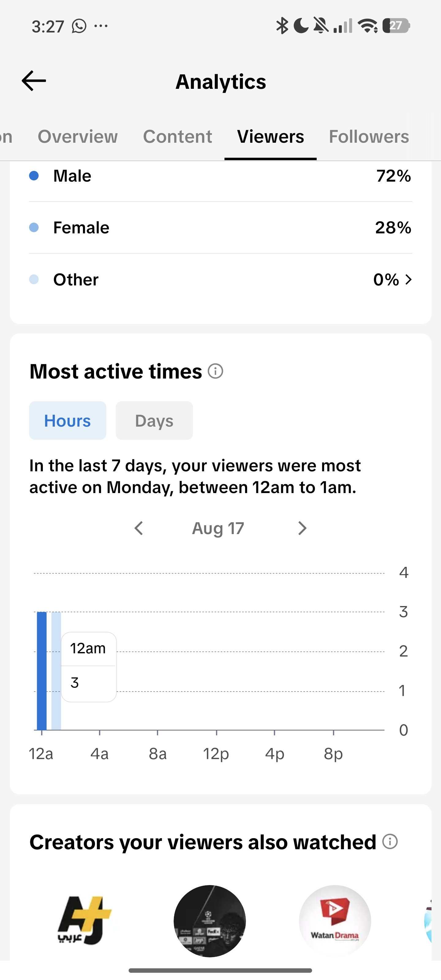Tap the back arrow icon
The width and height of the screenshot is (441, 980).
click(34, 81)
